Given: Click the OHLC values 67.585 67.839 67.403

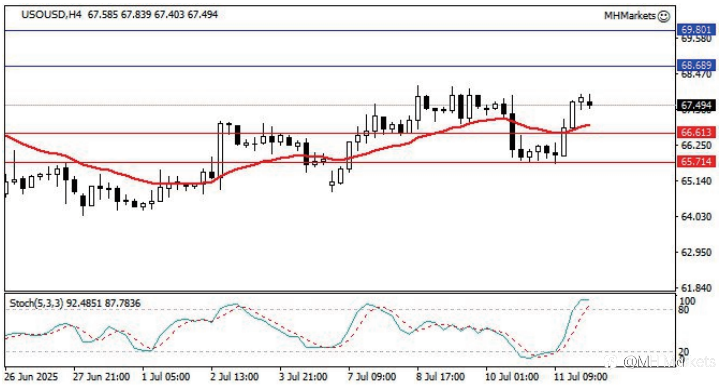Looking at the screenshot, I should point(136,15).
